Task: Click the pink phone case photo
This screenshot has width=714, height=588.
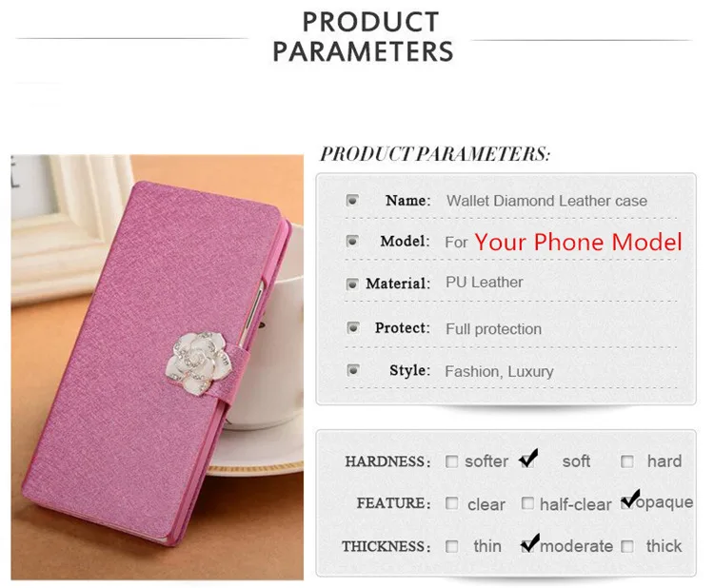Action: point(157,367)
